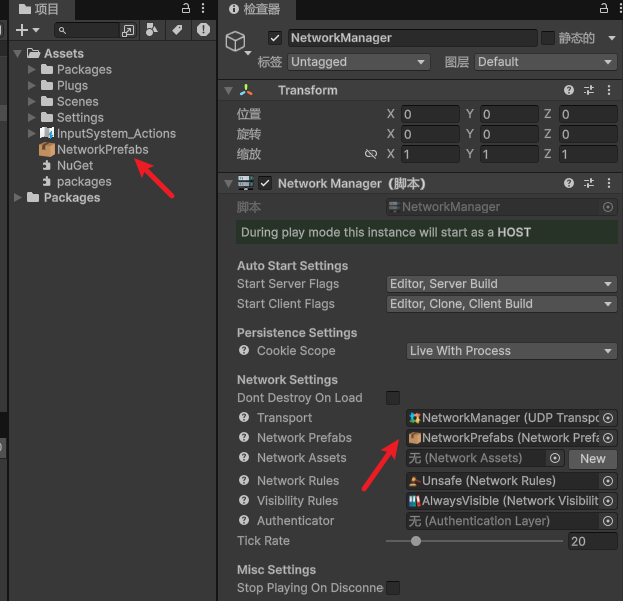Toggle Stop Playing On Disconnect checkbox
623x601 pixels.
[393, 588]
